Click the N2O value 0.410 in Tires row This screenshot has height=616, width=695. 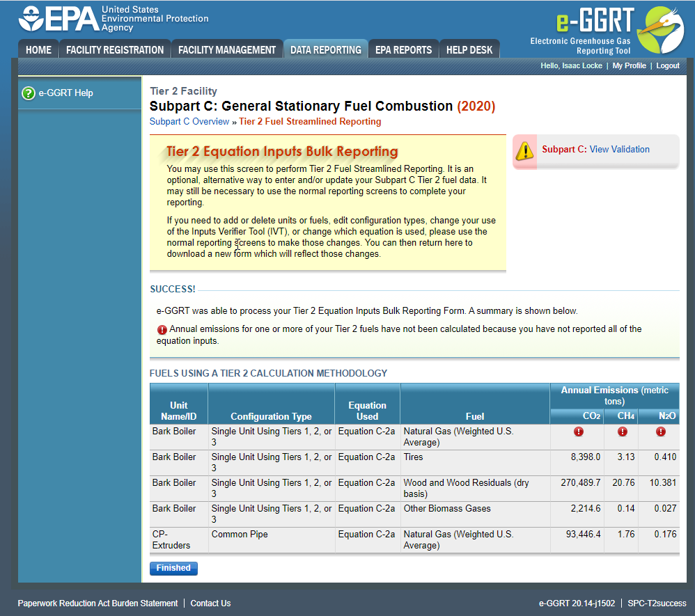665,457
